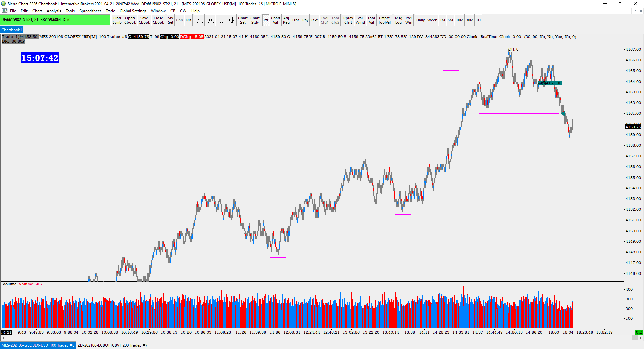
Task: Set the chart period to 1H
Action: point(478,20)
